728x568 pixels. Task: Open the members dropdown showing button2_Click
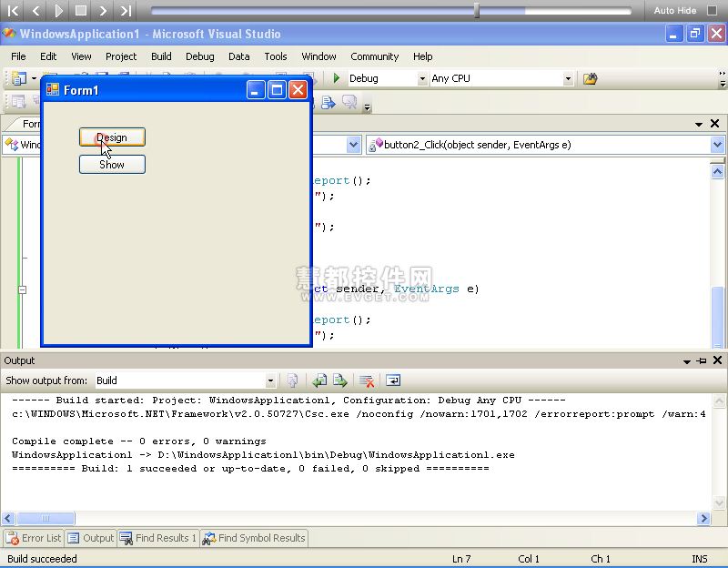(717, 145)
